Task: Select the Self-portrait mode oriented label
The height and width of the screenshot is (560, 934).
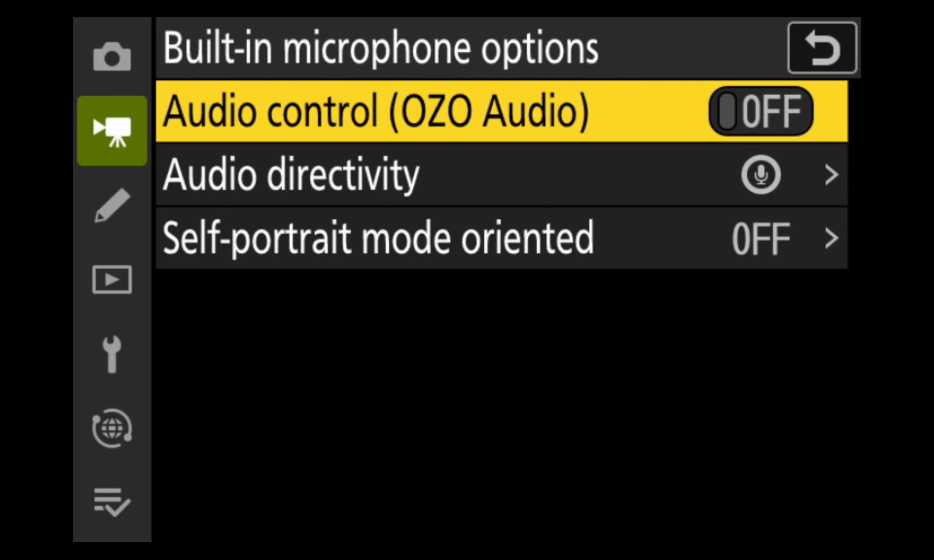Action: point(378,238)
